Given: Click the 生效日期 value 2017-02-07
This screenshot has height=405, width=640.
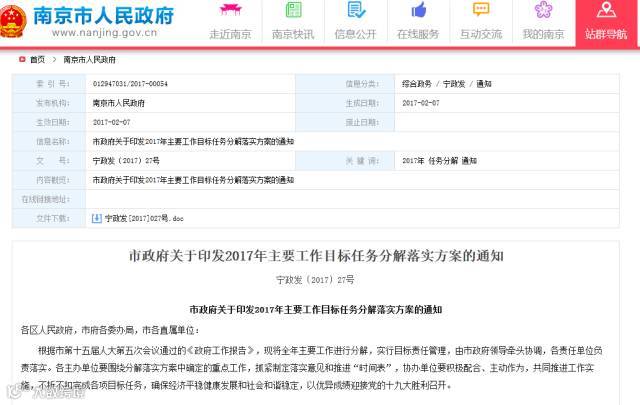Looking at the screenshot, I should point(111,122).
